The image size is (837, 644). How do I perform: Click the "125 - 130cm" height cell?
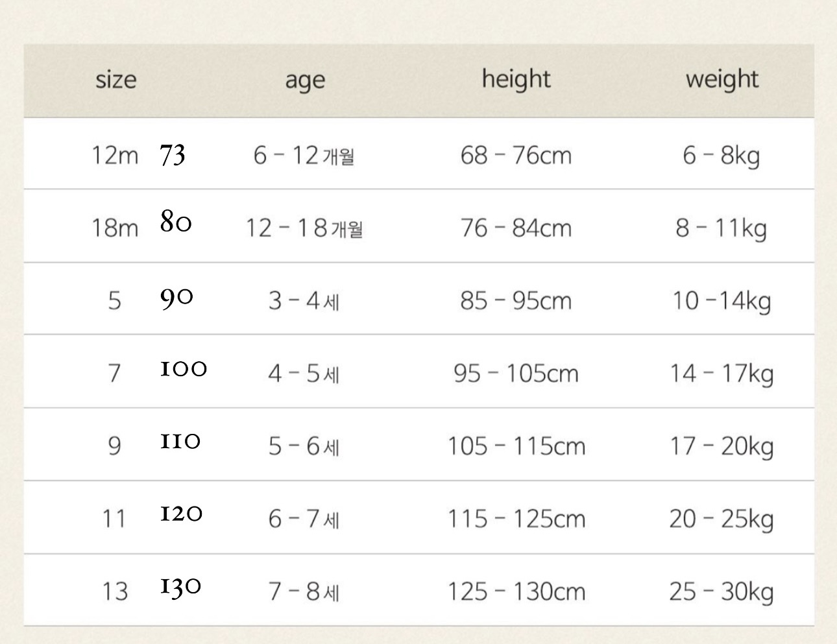pos(516,591)
